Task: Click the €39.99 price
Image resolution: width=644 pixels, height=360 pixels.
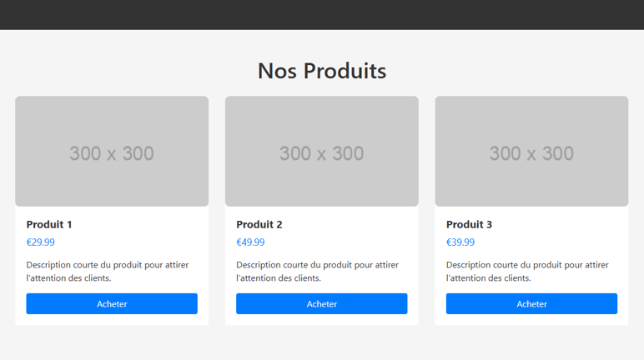Action: pyautogui.click(x=460, y=242)
